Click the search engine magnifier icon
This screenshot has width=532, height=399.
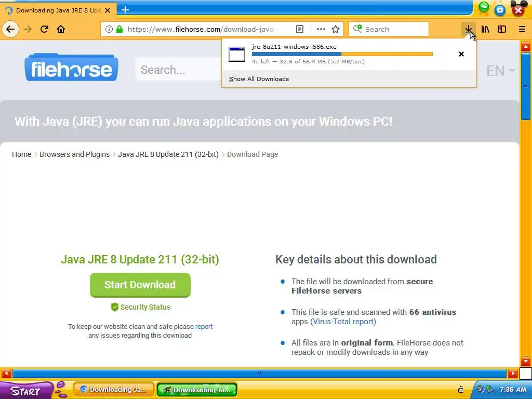(x=357, y=29)
